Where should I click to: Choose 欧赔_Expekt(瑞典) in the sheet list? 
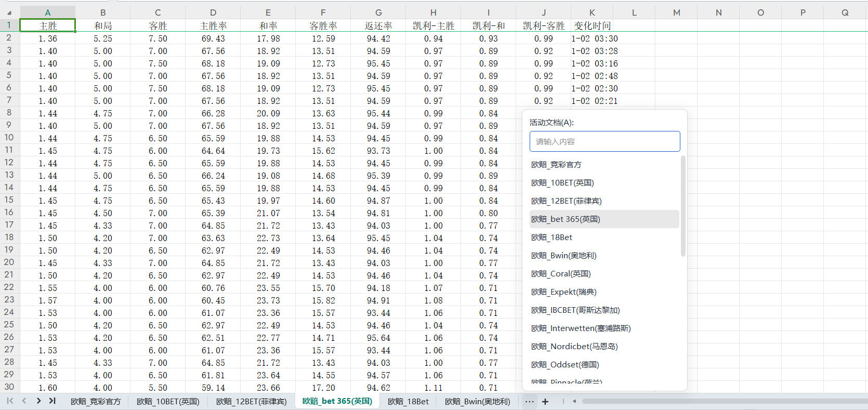tap(604, 292)
